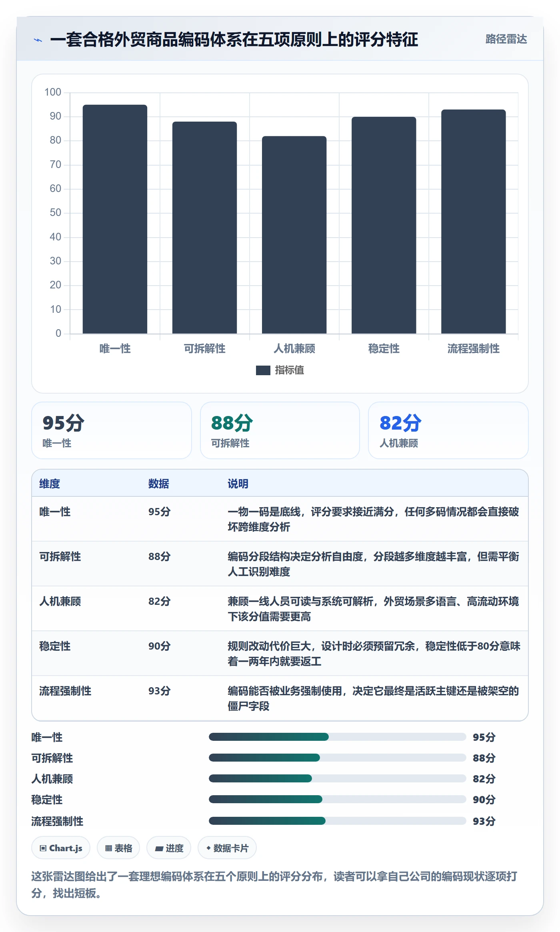
Task: Click the 数据 column header
Action: click(158, 484)
